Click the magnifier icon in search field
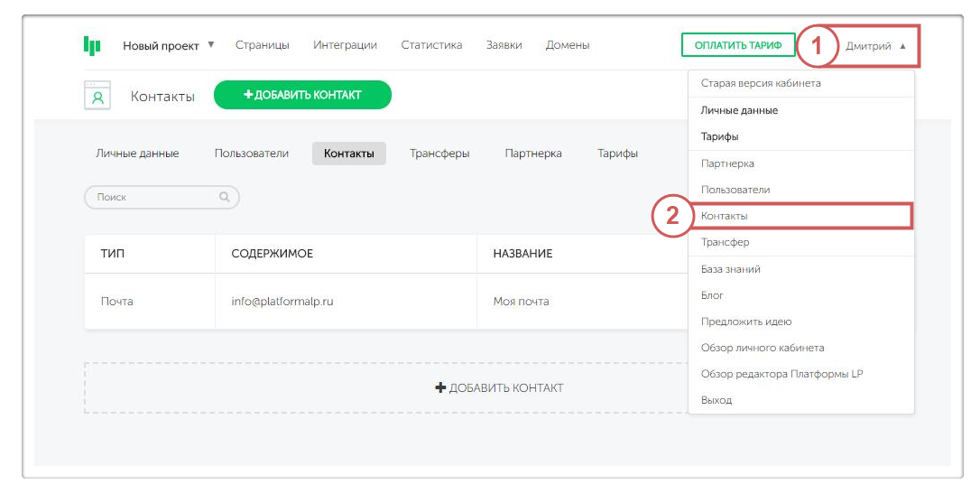This screenshot has height=494, width=980. pyautogui.click(x=225, y=197)
